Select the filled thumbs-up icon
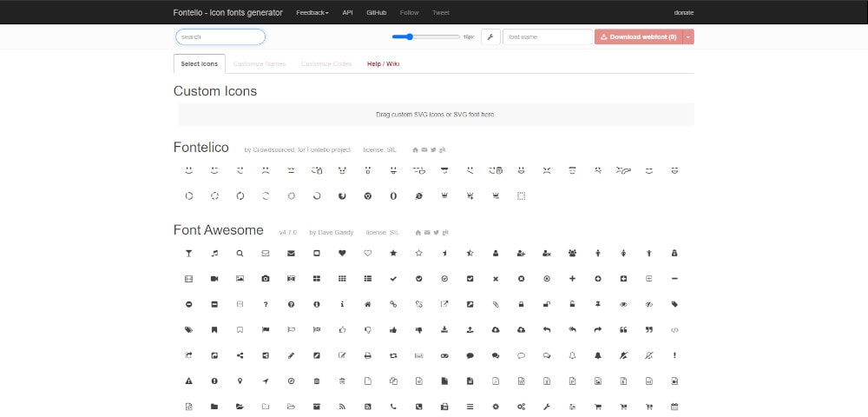 coord(393,329)
